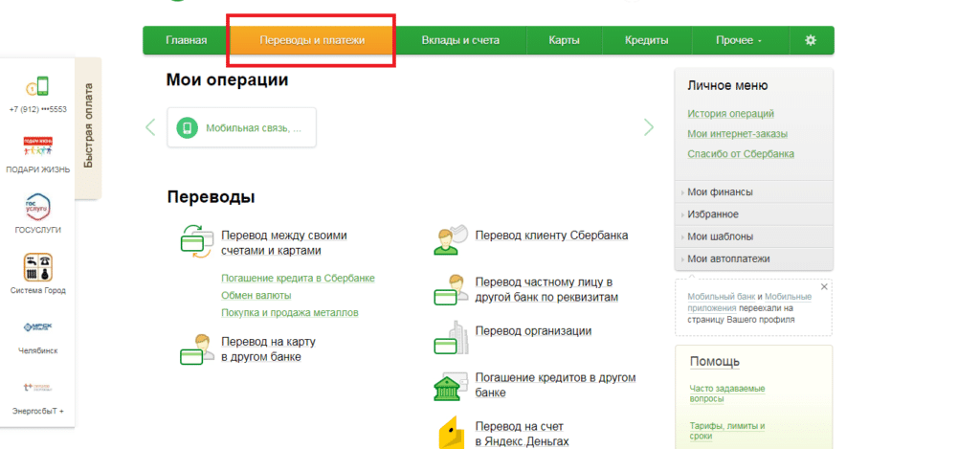Image resolution: width=980 pixels, height=449 pixels.
Task: Click the Yandex Money wallet icon
Action: 452,433
